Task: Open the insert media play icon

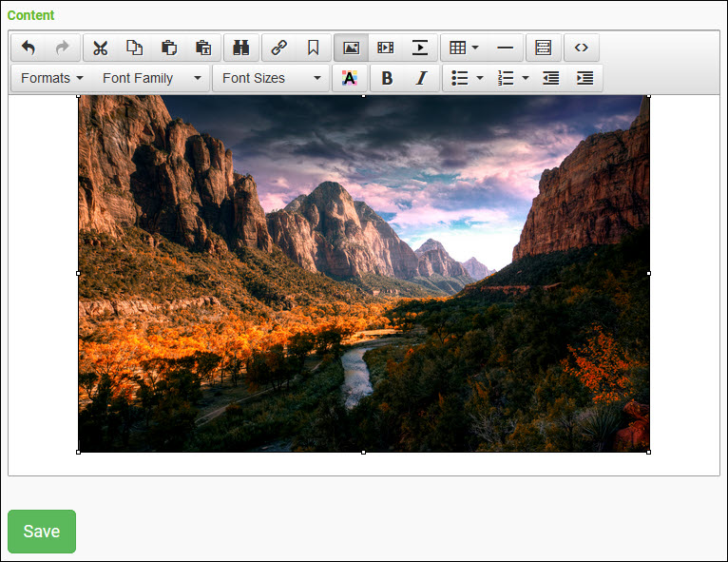Action: coord(420,48)
